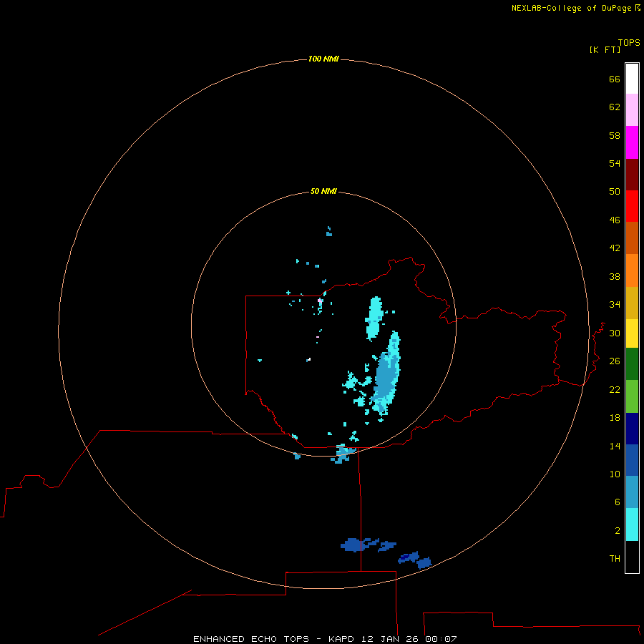Click the black TH threshold swatch
644x644 pixels.
[x=632, y=557]
